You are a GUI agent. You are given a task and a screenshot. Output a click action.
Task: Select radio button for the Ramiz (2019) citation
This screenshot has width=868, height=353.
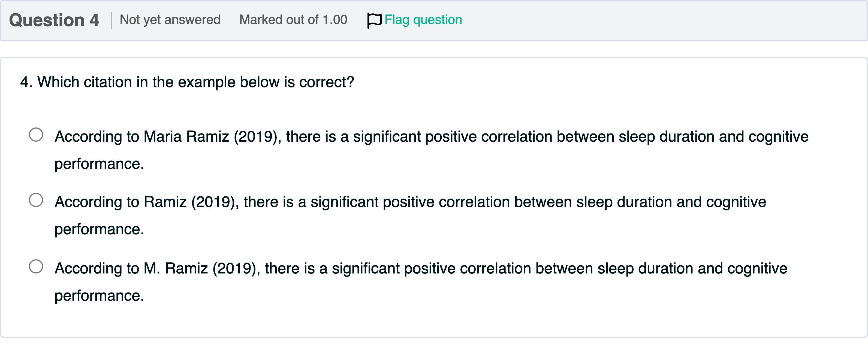tap(36, 200)
